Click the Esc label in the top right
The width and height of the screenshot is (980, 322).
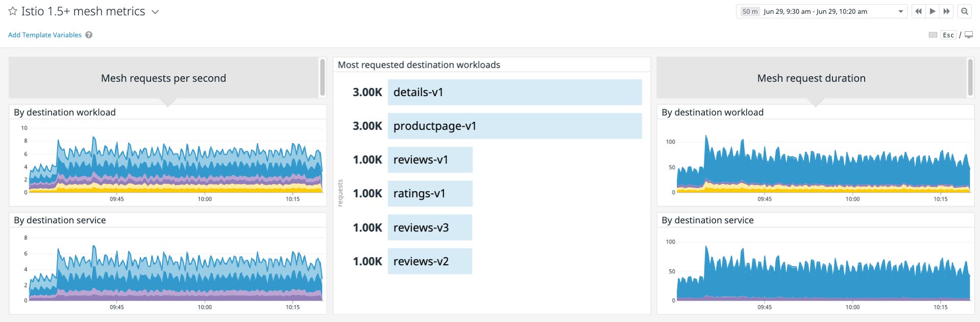click(x=948, y=35)
